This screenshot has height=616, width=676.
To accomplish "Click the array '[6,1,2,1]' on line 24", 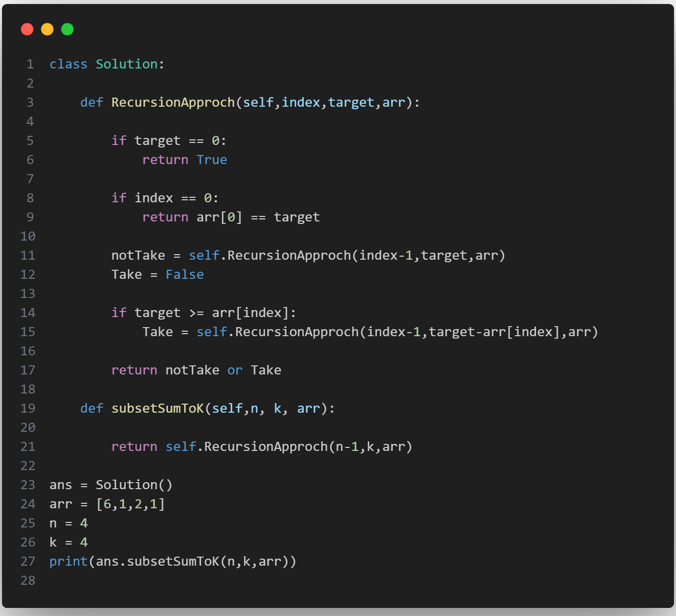I will tap(131, 504).
